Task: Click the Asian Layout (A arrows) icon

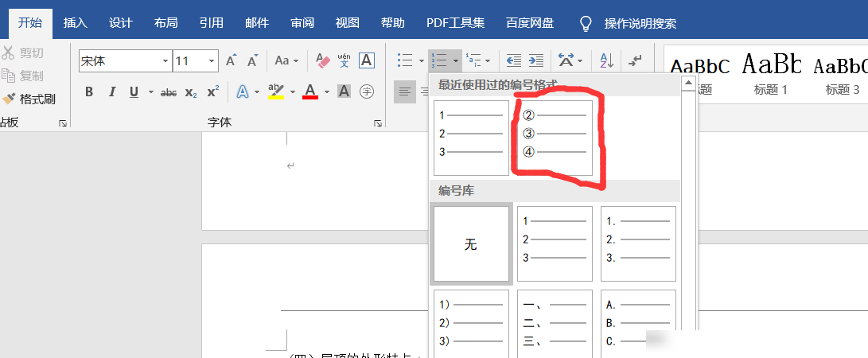Action: tap(566, 60)
